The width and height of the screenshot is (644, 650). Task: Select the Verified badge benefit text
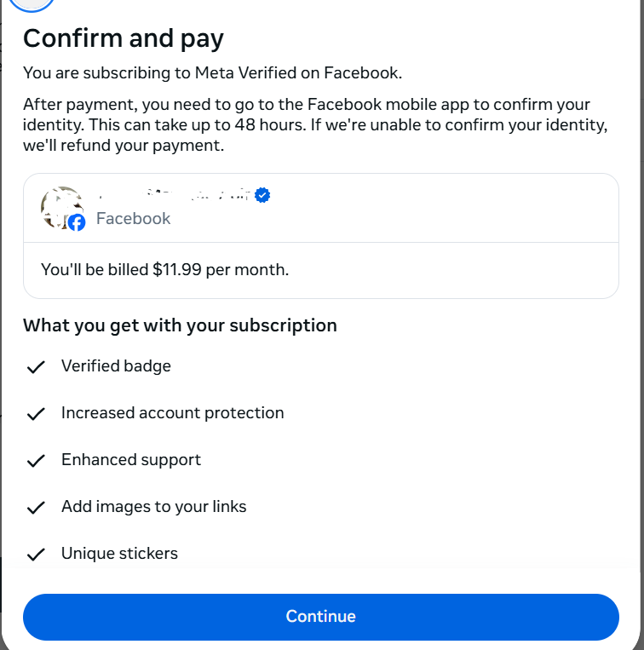click(x=116, y=366)
